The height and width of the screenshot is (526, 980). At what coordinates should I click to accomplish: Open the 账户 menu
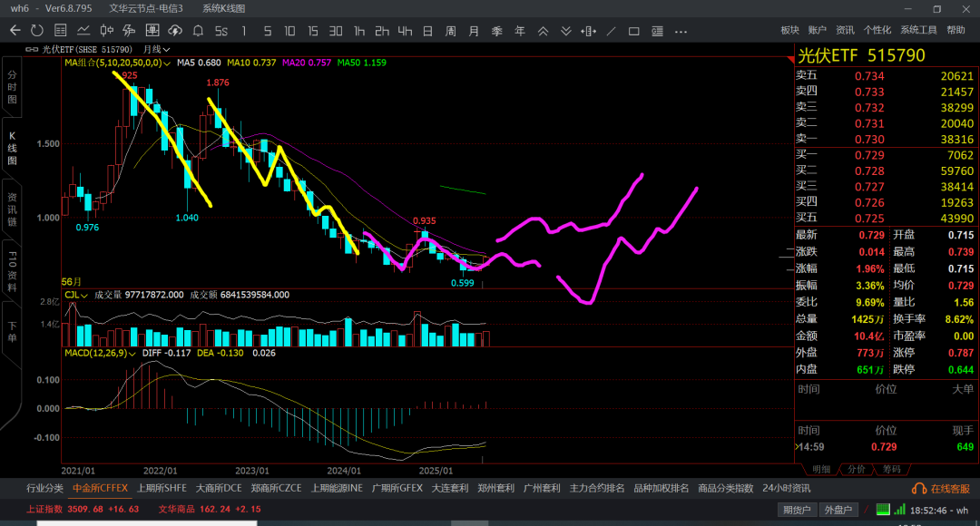(x=817, y=30)
